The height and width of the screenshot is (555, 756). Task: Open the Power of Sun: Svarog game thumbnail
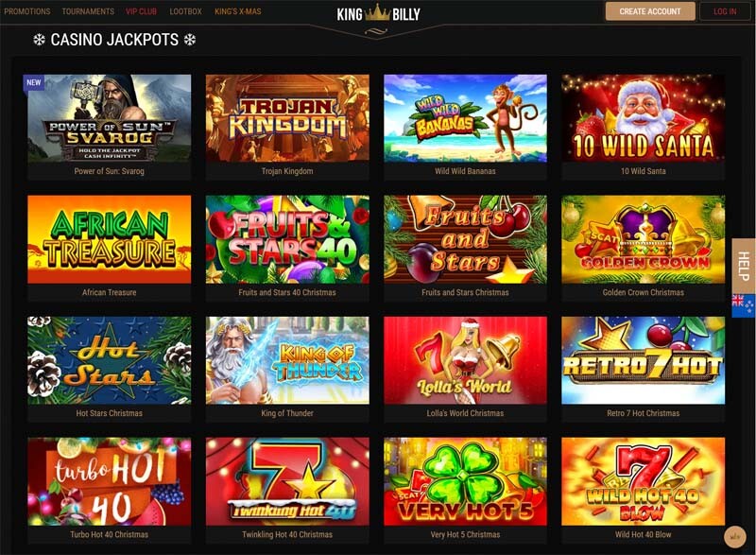coord(109,118)
